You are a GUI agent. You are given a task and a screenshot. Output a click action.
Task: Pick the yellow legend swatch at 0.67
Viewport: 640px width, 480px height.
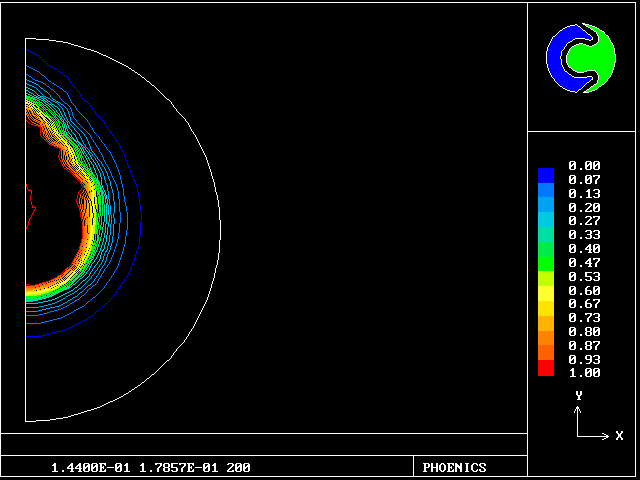tap(545, 304)
